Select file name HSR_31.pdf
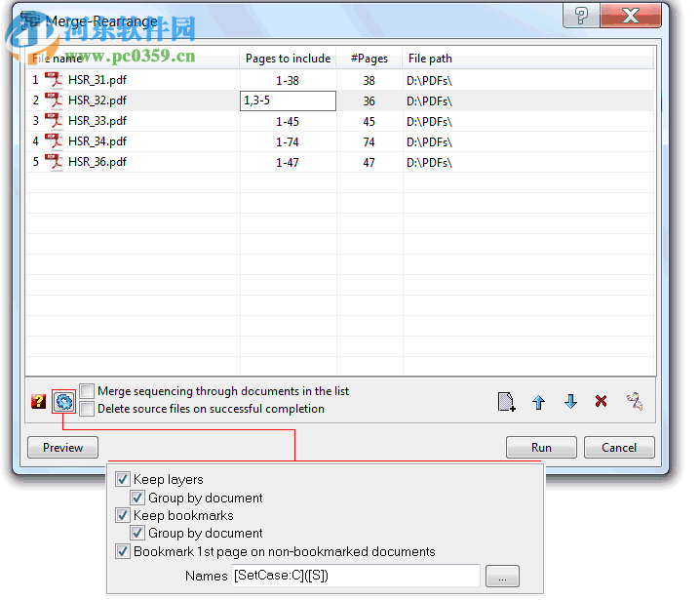The height and width of the screenshot is (600, 700). pyautogui.click(x=97, y=80)
